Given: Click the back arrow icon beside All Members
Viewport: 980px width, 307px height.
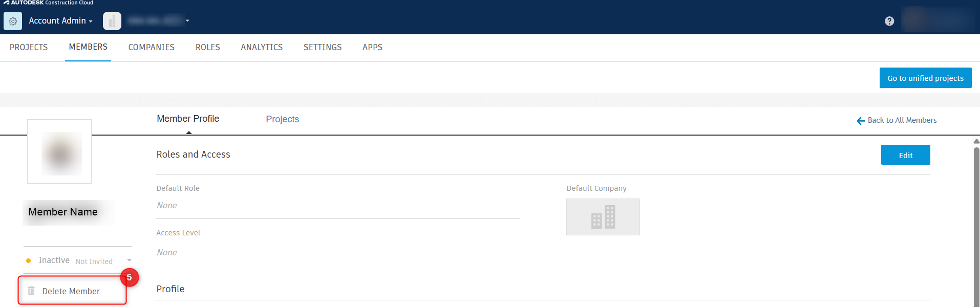Looking at the screenshot, I should pos(861,121).
